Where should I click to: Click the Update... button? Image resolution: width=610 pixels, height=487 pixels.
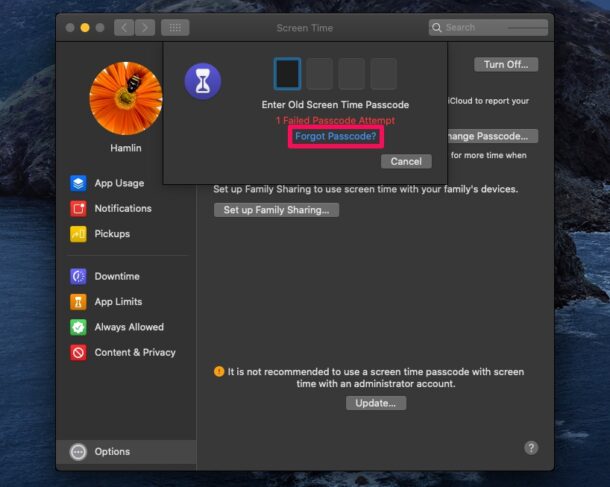[x=376, y=403]
